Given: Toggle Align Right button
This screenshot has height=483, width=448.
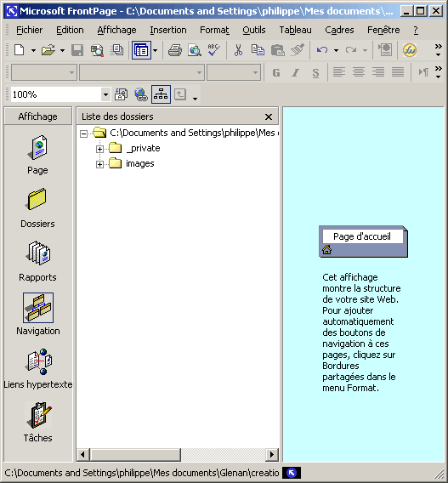Looking at the screenshot, I should click(378, 72).
